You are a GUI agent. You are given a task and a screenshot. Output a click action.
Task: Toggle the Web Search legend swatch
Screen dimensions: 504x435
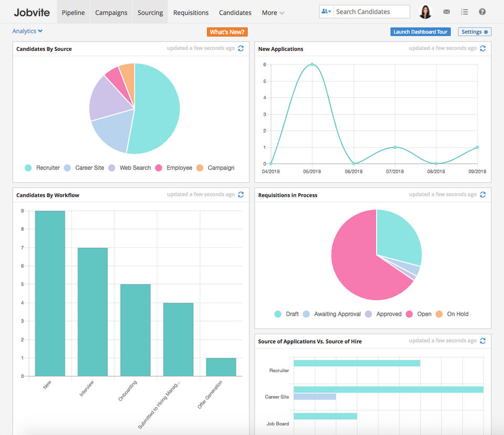tap(111, 168)
